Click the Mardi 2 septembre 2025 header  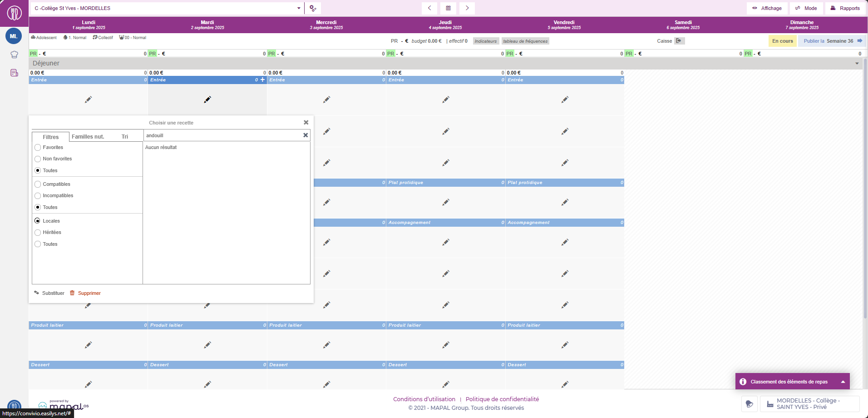(x=207, y=25)
